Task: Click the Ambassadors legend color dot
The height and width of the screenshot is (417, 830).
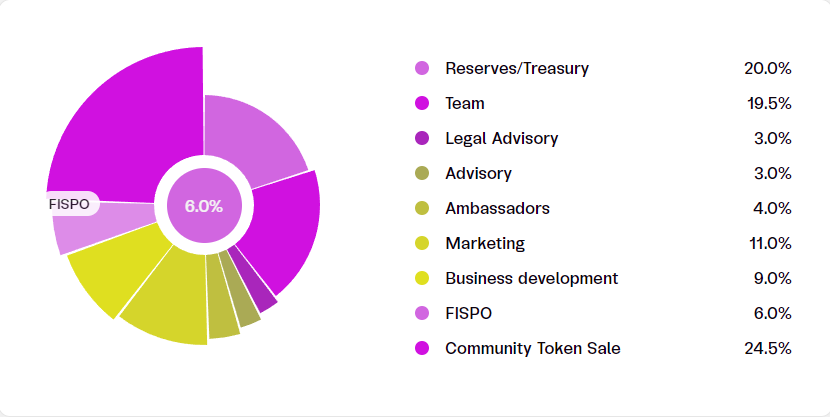Action: [422, 209]
